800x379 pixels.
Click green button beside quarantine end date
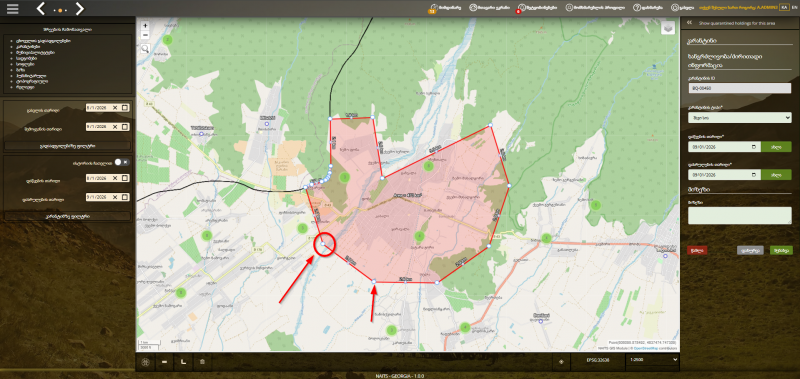pos(776,174)
